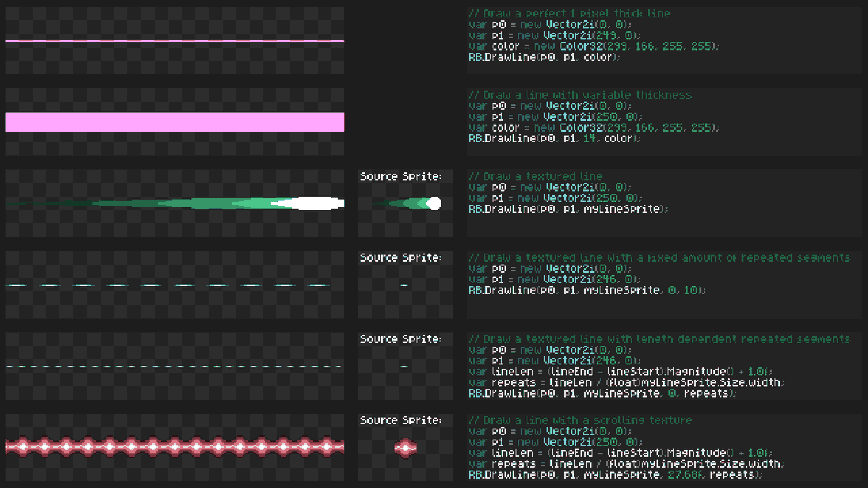Select comment "Draw a line with variable thickness"
Image resolution: width=868 pixels, height=488 pixels.
[587, 95]
